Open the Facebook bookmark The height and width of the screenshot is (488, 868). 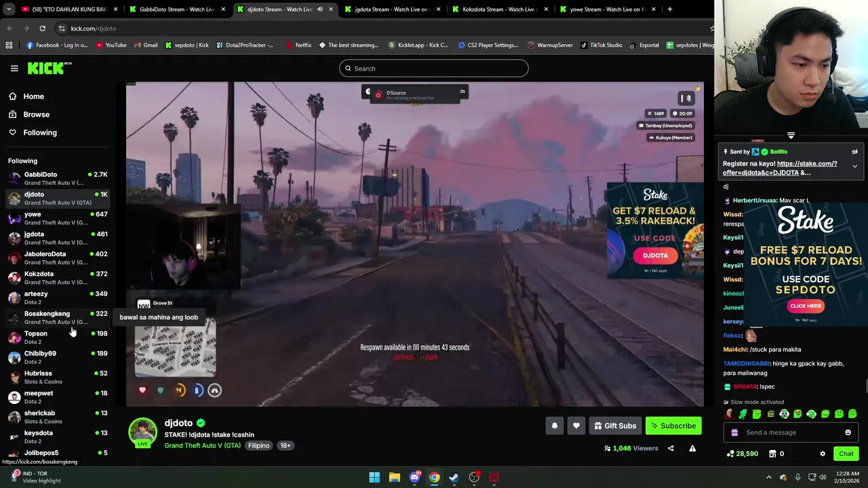point(57,45)
